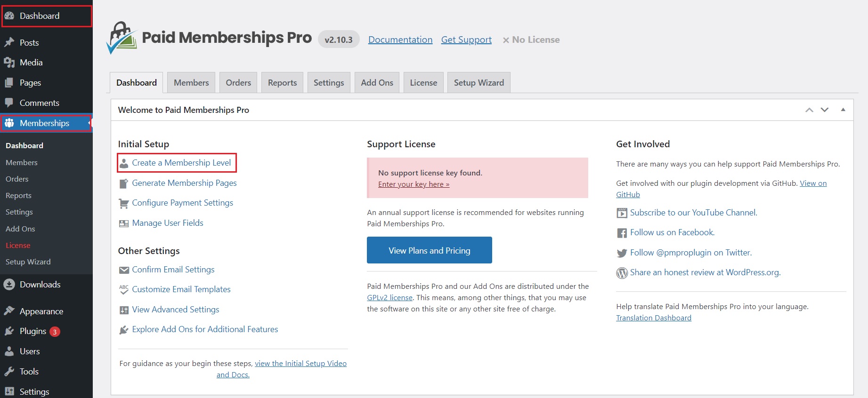Click red License item in sidebar submenu
Screen dimensions: 868x398
18,245
